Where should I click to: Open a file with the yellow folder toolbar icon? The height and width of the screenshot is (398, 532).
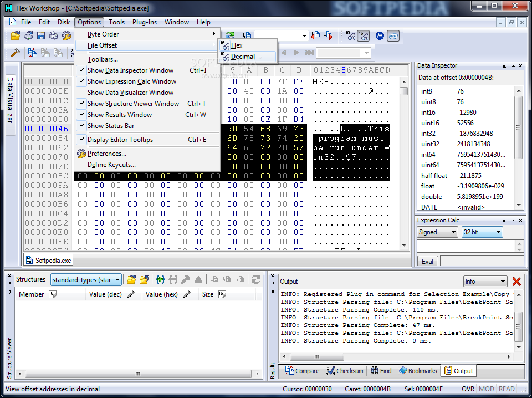pyautogui.click(x=16, y=35)
